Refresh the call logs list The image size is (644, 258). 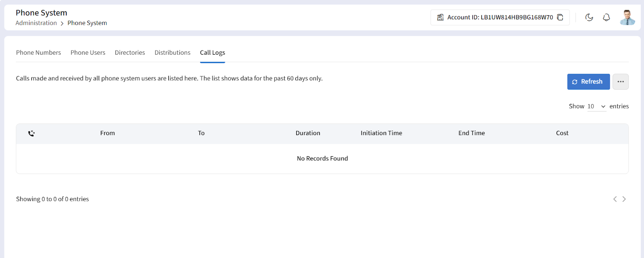pyautogui.click(x=588, y=82)
